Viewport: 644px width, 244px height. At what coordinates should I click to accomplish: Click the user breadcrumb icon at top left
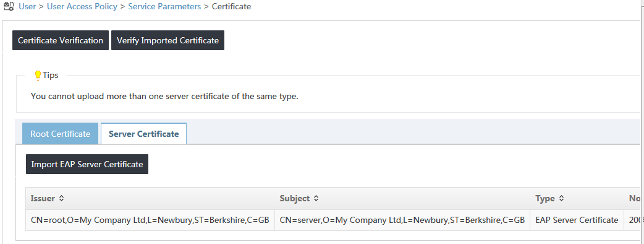click(9, 7)
